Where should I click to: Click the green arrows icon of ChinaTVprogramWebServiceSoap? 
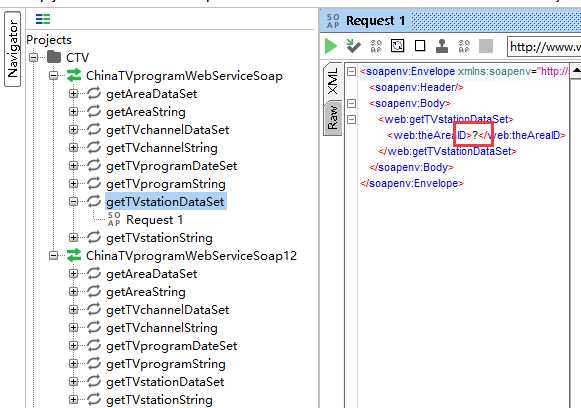[x=74, y=75]
